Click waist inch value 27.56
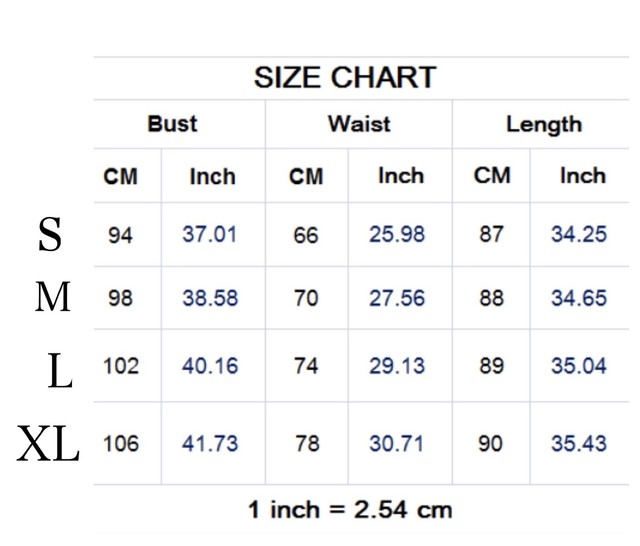Viewport: 640px width, 546px height. [397, 298]
